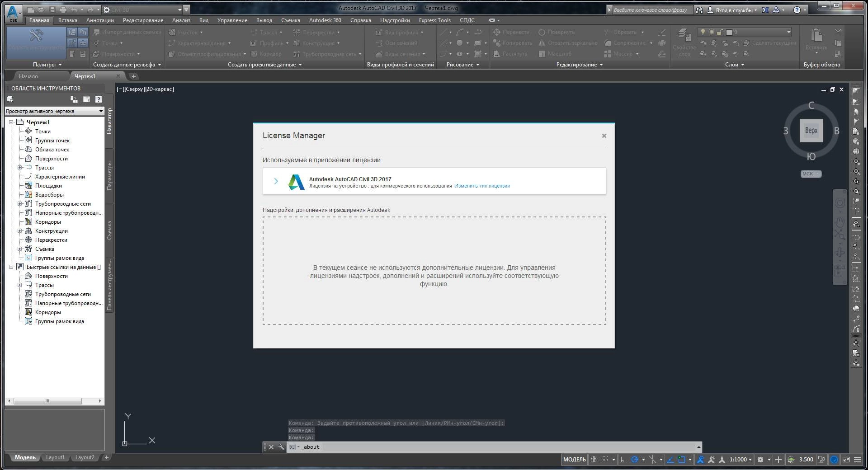This screenshot has height=470, width=868.
Task: Toggle ortho mode in status bar
Action: tap(623, 460)
